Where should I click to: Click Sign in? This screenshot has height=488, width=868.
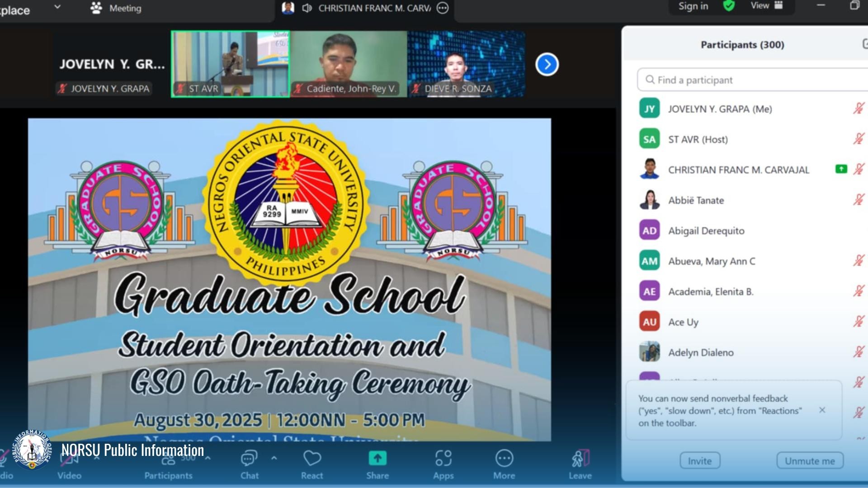693,6
